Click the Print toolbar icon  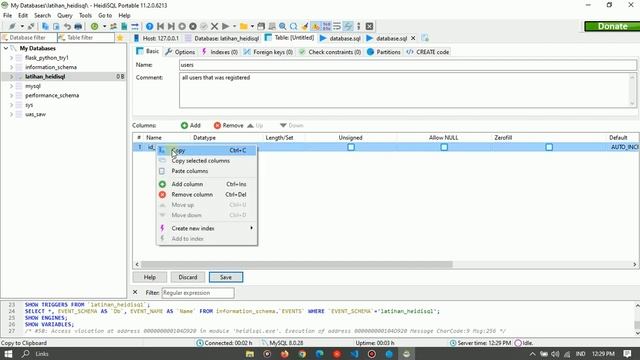78,26
